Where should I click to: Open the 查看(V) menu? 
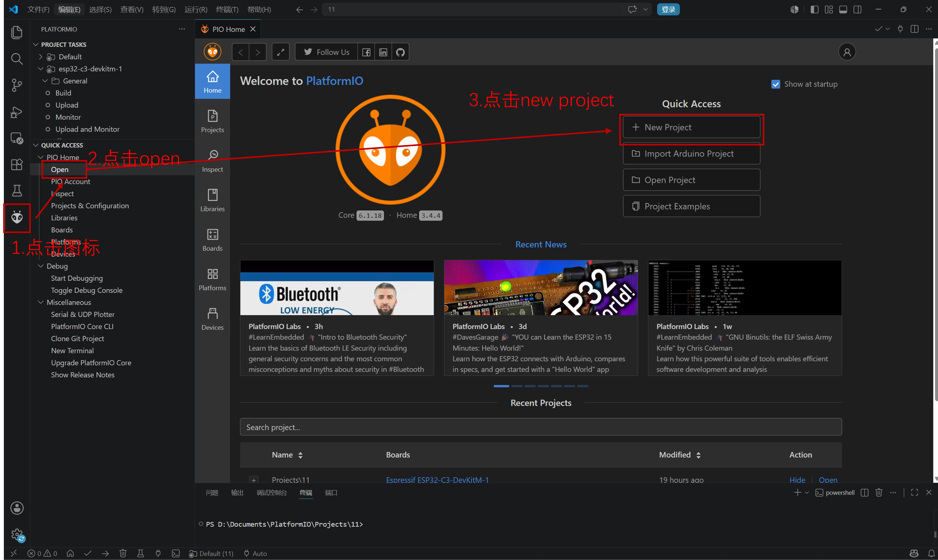click(132, 10)
